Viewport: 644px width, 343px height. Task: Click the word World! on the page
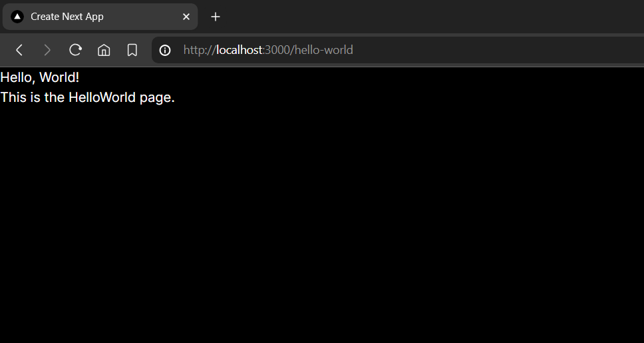pos(59,78)
